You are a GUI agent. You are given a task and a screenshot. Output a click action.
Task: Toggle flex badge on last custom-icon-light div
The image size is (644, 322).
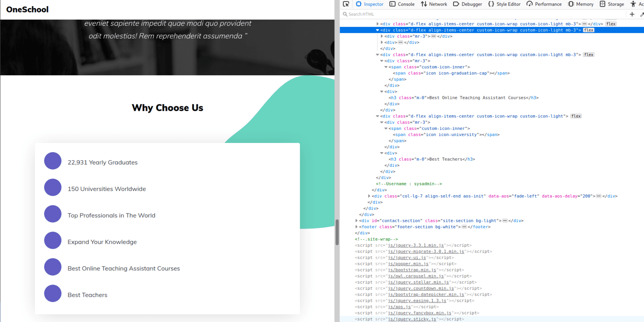click(576, 116)
